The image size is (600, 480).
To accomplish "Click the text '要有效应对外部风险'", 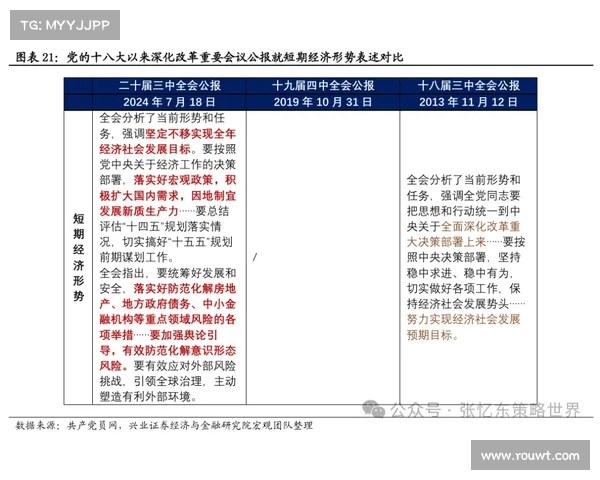I will click(x=184, y=366).
